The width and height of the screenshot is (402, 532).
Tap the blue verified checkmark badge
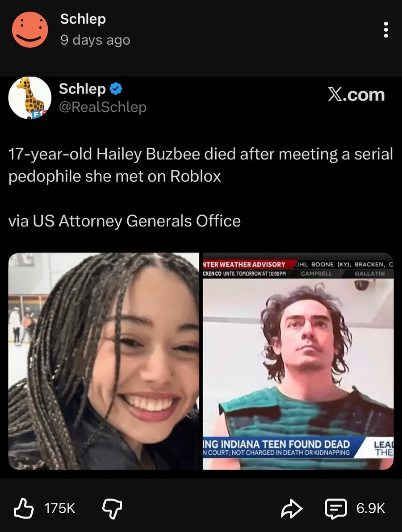click(116, 89)
